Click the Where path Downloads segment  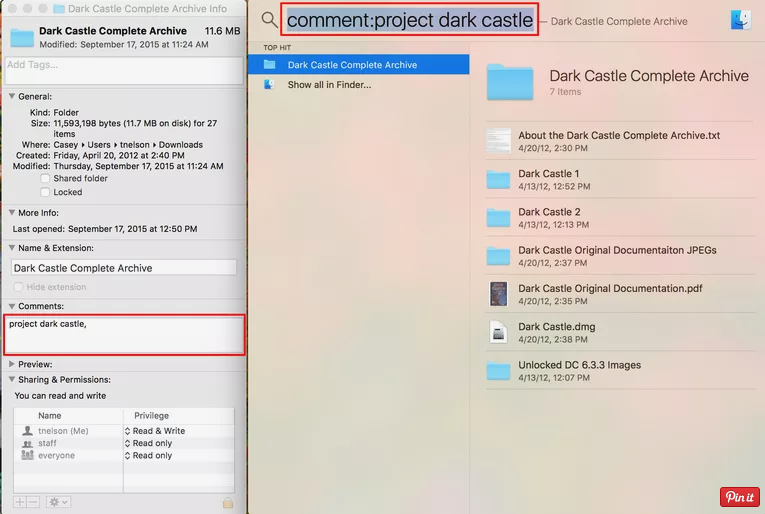[x=181, y=145]
